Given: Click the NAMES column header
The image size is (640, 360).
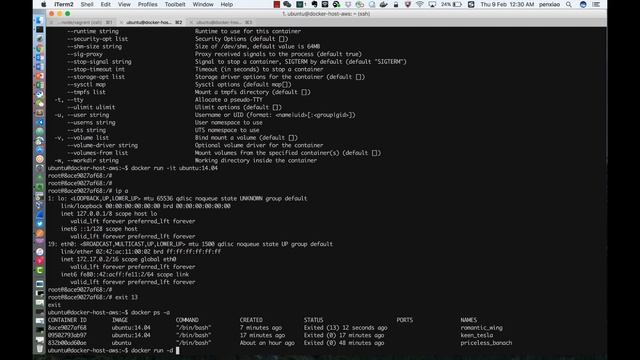Looking at the screenshot, I should [x=469, y=320].
